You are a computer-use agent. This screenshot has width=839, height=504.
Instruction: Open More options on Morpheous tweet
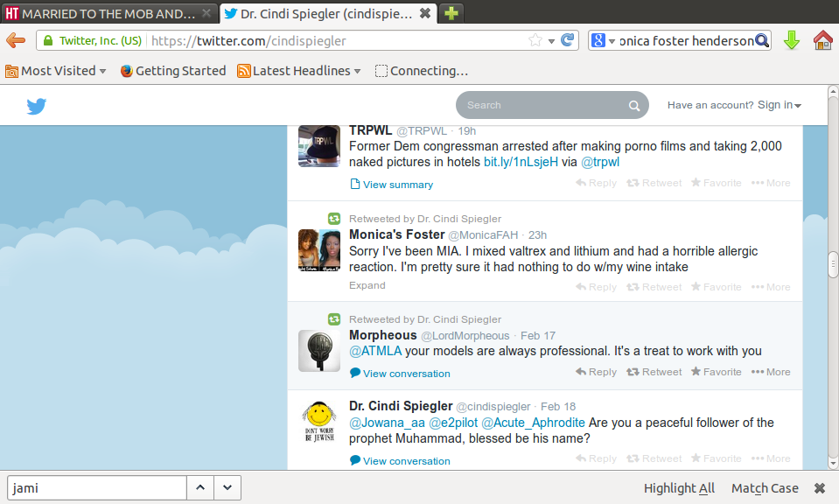(x=771, y=372)
